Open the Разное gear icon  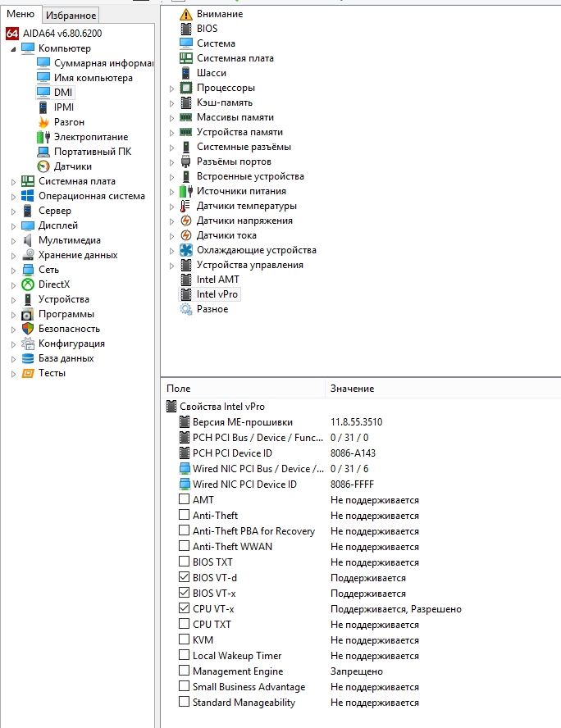[185, 309]
